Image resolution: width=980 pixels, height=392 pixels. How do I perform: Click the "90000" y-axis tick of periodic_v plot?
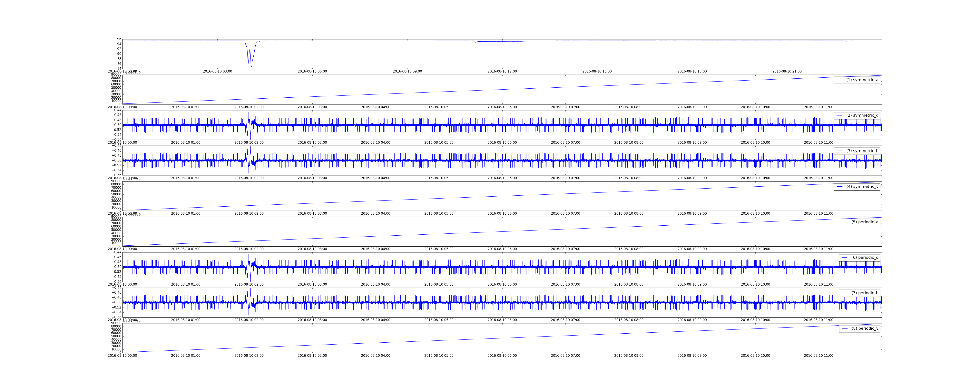(x=116, y=323)
